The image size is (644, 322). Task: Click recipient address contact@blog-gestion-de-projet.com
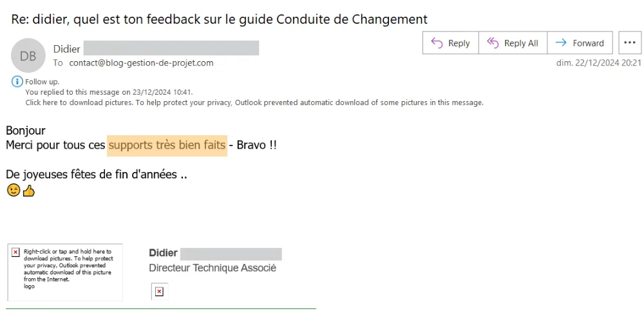(141, 63)
